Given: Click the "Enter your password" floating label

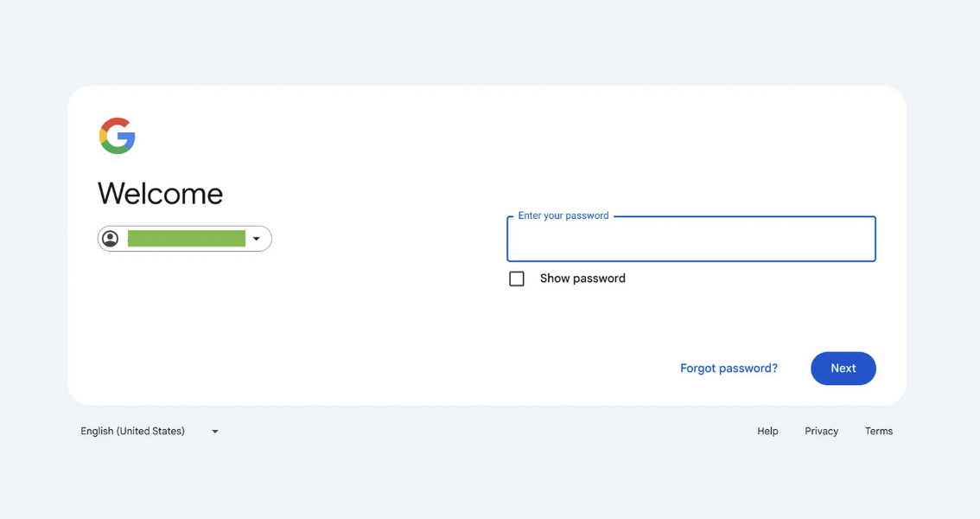Looking at the screenshot, I should tap(563, 215).
